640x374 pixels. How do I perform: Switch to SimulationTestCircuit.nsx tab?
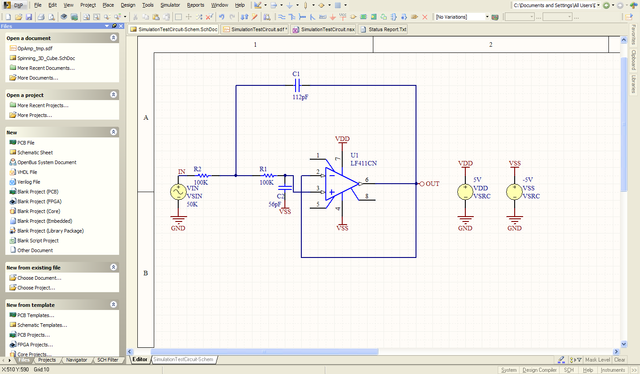323,29
